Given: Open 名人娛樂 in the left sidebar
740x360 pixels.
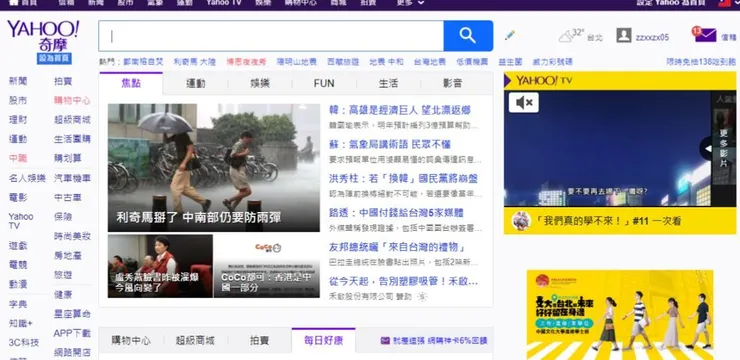Looking at the screenshot, I should coord(27,178).
